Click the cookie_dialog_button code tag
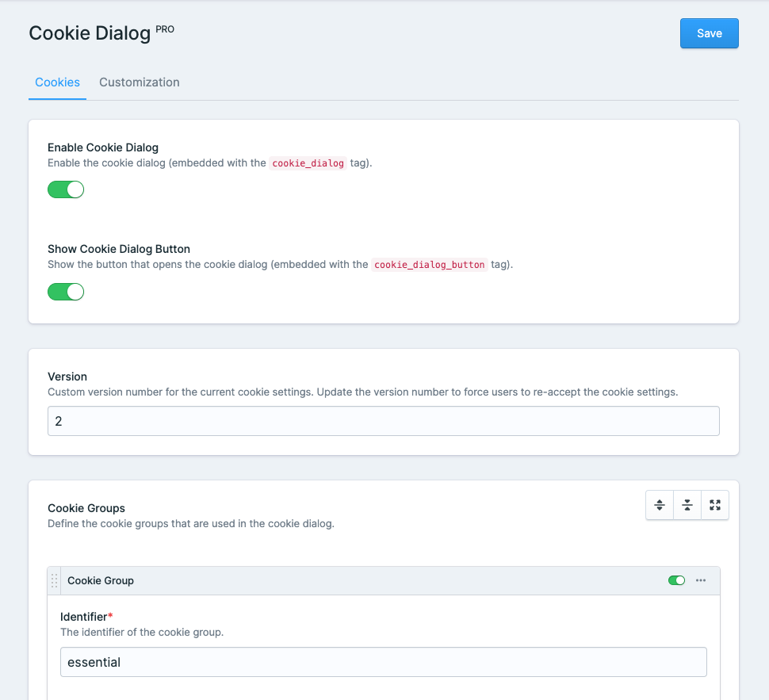 pyautogui.click(x=429, y=265)
